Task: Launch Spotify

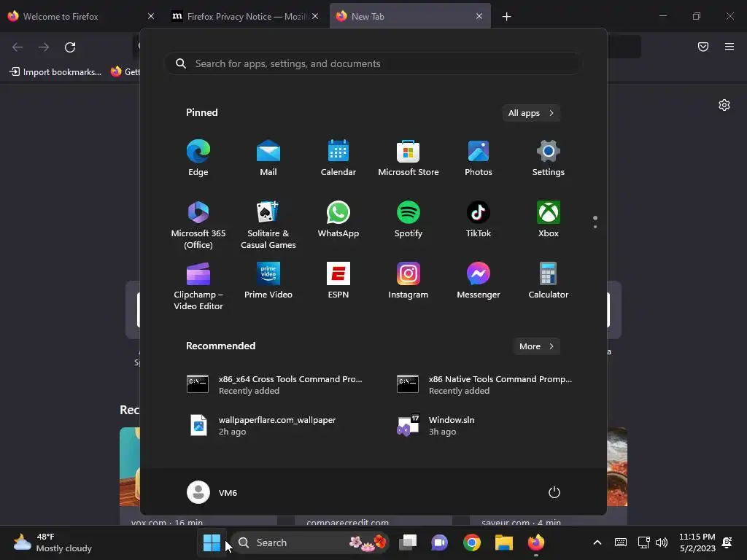Action: (x=409, y=219)
